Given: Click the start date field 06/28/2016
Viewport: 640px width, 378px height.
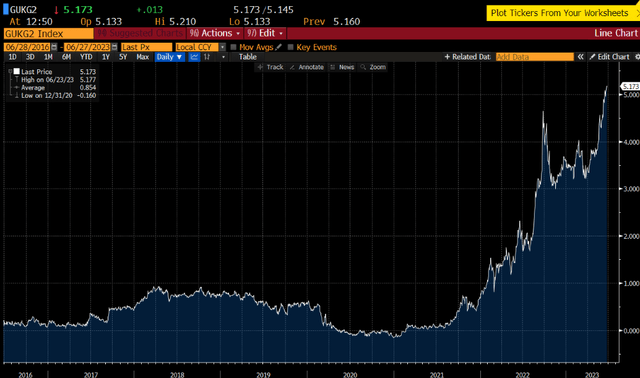Looking at the screenshot, I should point(27,47).
